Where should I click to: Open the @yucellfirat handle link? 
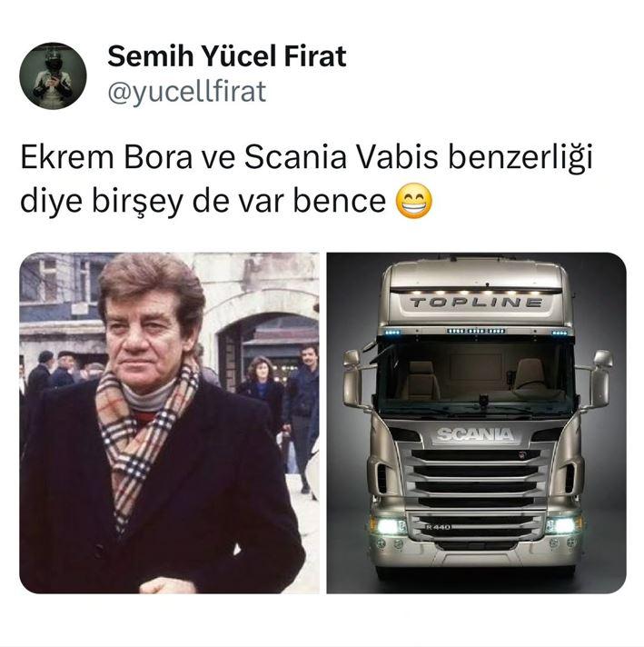[187, 92]
